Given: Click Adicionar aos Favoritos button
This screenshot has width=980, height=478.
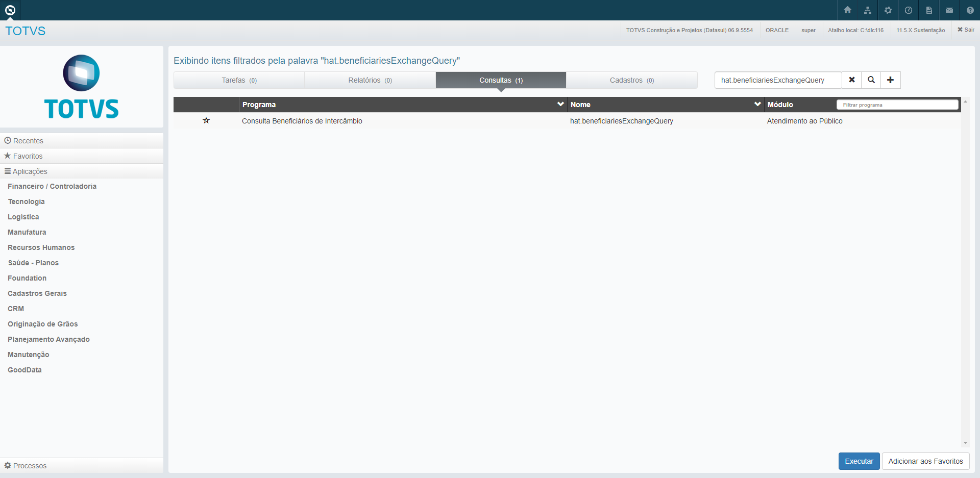Looking at the screenshot, I should coord(925,461).
